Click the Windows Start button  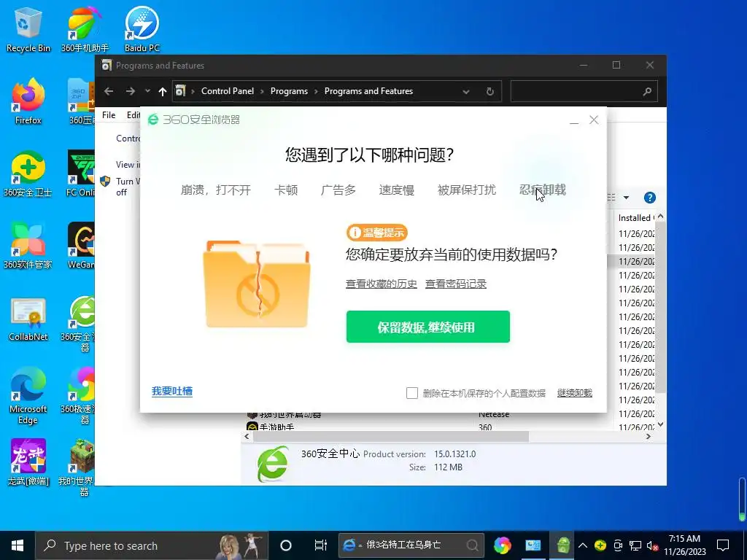click(18, 545)
